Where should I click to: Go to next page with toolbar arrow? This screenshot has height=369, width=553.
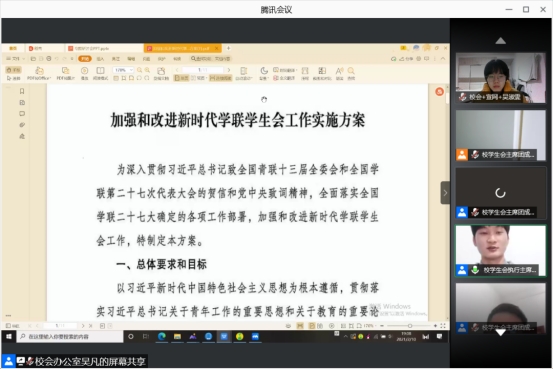coord(229,70)
